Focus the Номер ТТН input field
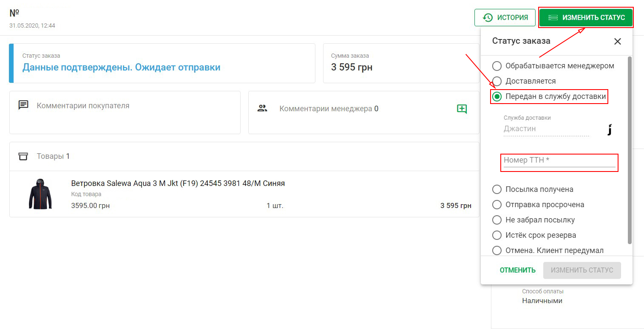This screenshot has width=644, height=329. click(559, 160)
